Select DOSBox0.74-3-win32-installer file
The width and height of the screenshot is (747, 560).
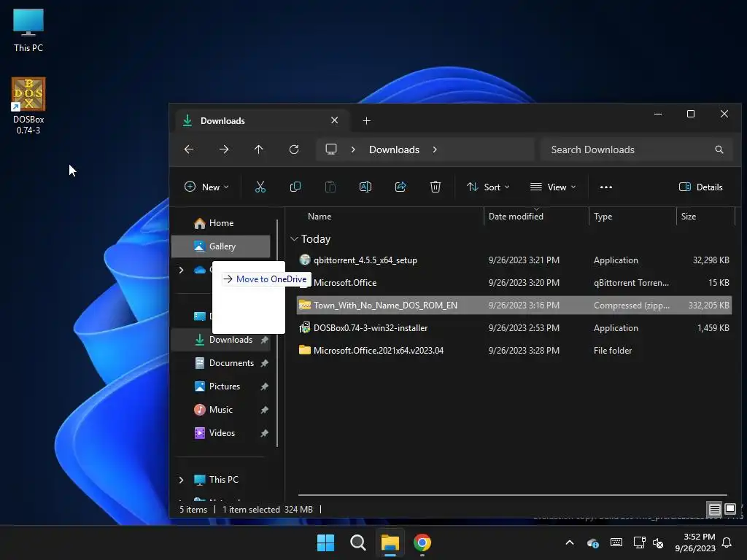514,328
